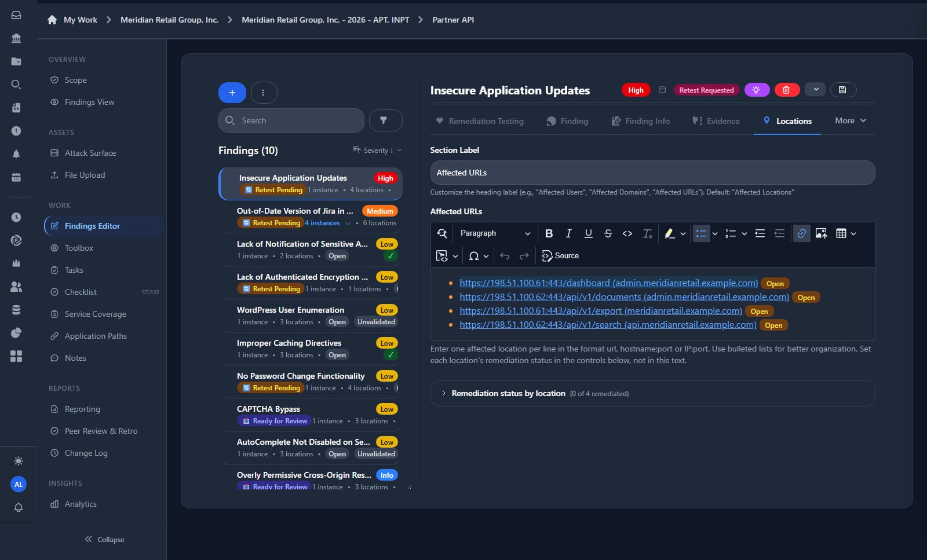Click the findings Search field
Screen dimensions: 927x560
291,120
